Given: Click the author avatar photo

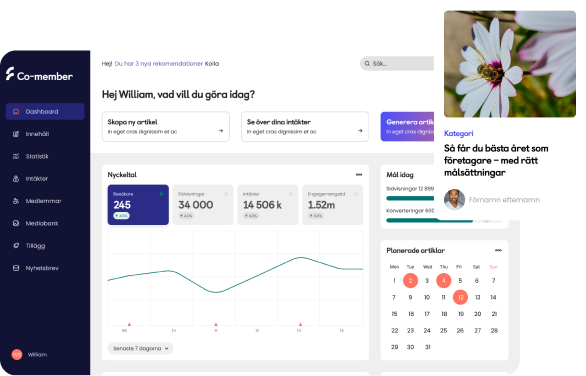Looking at the screenshot, I should (x=454, y=200).
